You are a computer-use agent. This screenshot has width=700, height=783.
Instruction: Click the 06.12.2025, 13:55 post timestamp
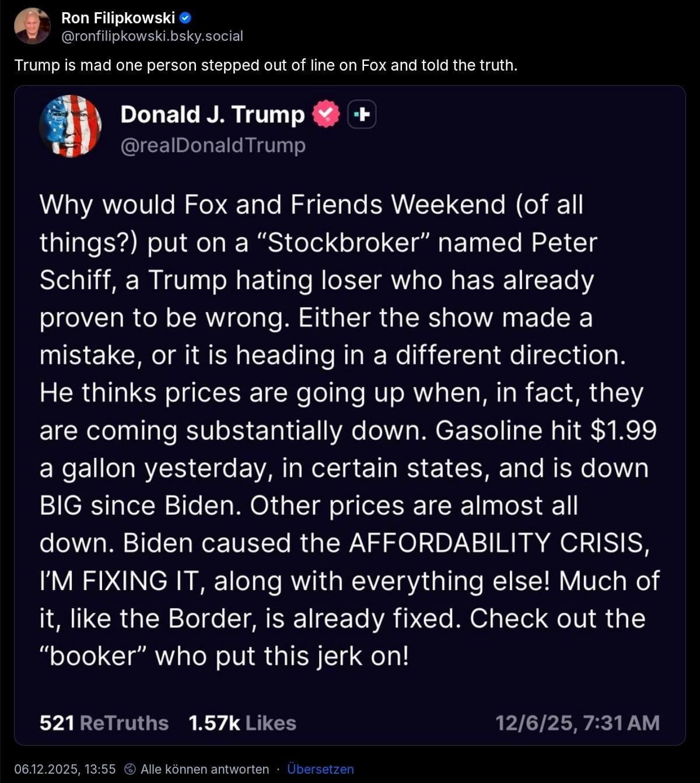(65, 769)
